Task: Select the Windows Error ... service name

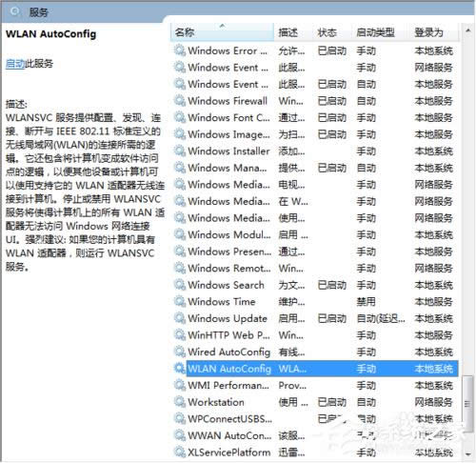Action: 228,50
